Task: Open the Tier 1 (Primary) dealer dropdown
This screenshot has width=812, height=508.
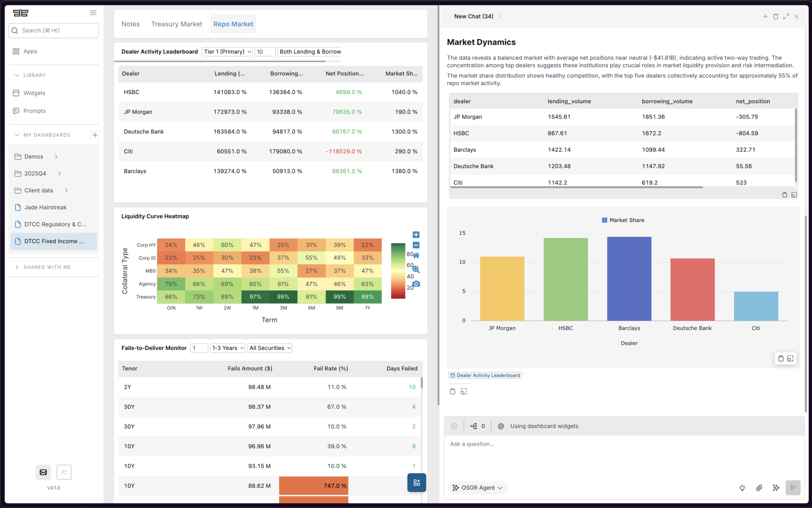Action: click(227, 52)
